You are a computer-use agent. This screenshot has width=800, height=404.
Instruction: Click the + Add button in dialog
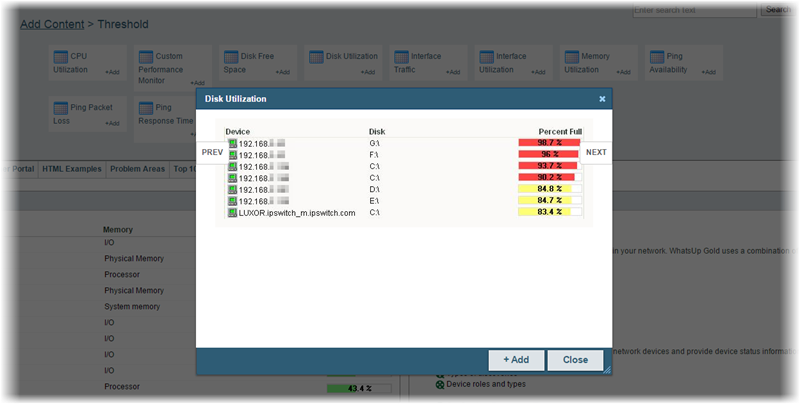pyautogui.click(x=516, y=360)
